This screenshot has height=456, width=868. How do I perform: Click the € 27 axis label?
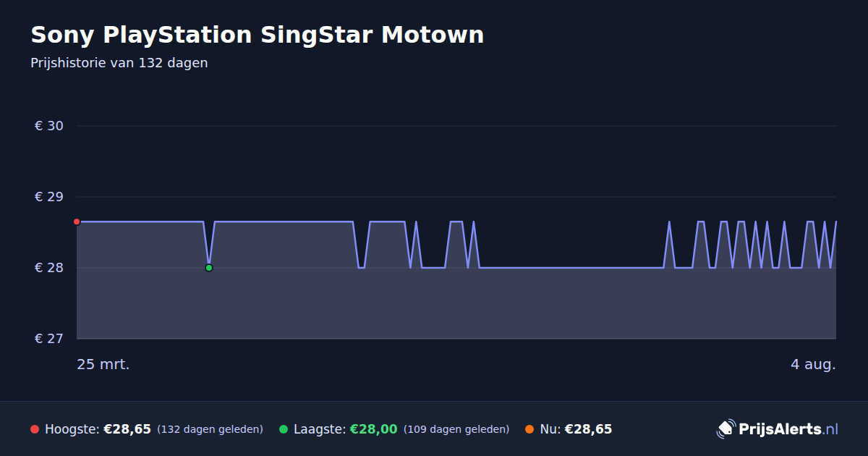[49, 339]
